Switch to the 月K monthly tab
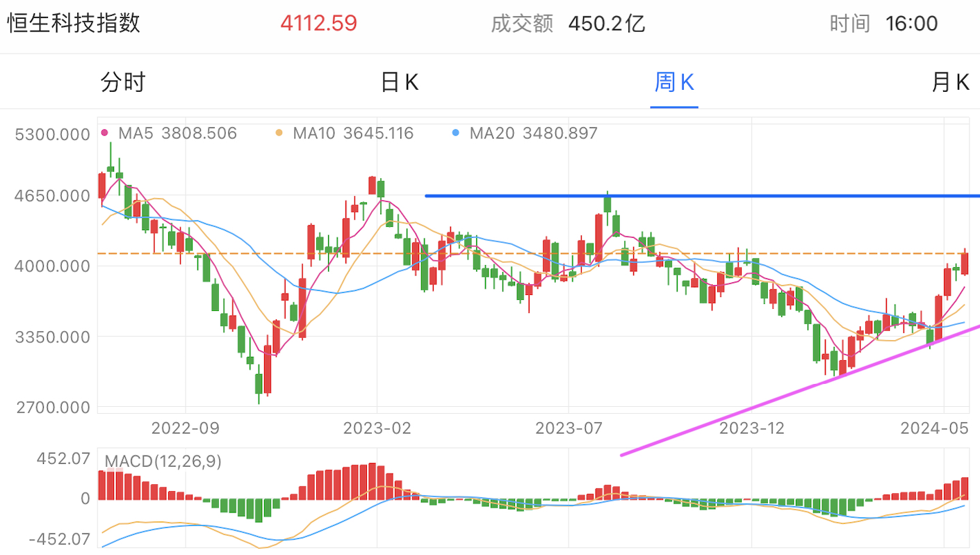 pos(950,82)
